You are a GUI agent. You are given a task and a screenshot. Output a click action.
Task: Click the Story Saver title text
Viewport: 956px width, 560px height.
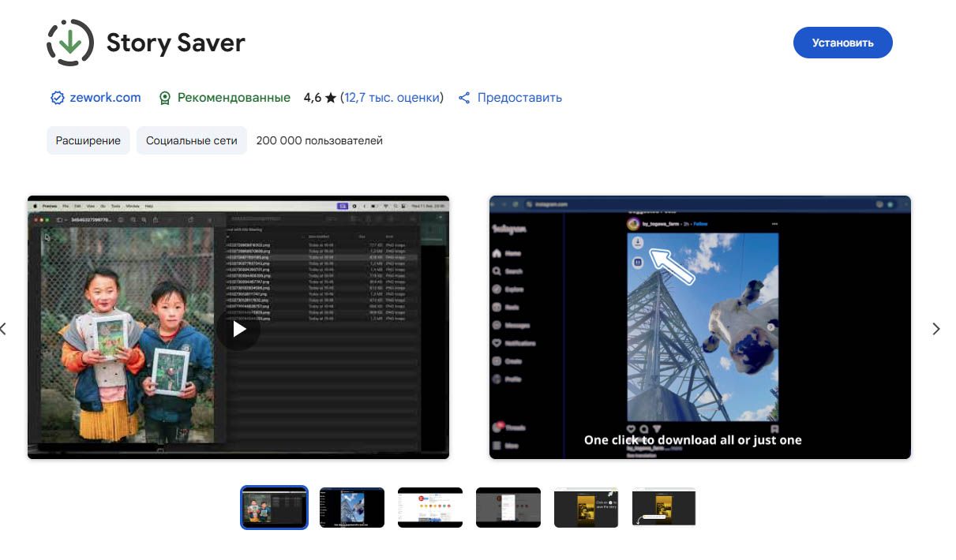coord(176,43)
